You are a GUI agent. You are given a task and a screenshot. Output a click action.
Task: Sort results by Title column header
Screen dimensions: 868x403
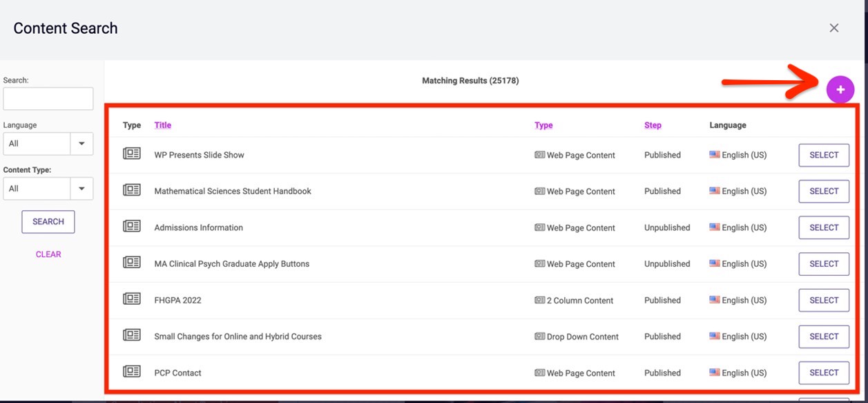tap(163, 125)
